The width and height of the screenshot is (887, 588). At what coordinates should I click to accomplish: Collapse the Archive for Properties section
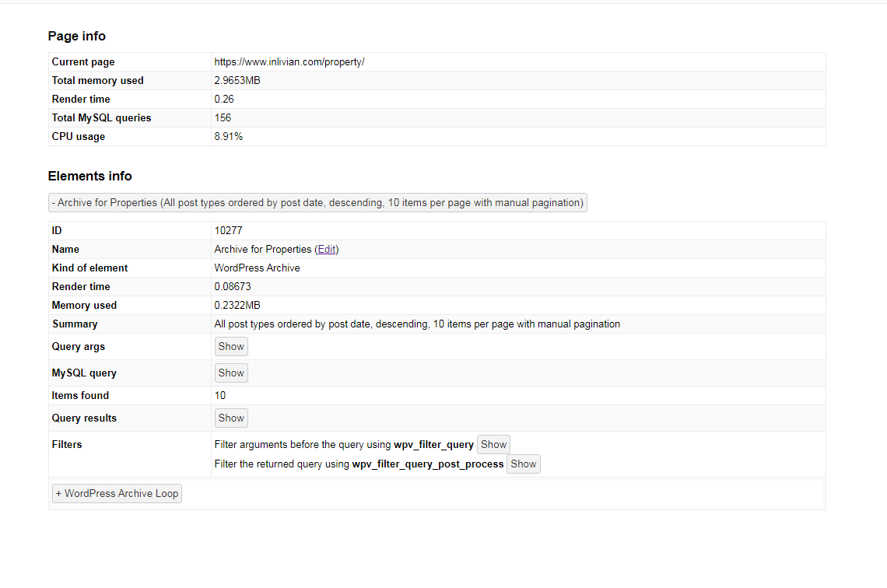click(317, 202)
